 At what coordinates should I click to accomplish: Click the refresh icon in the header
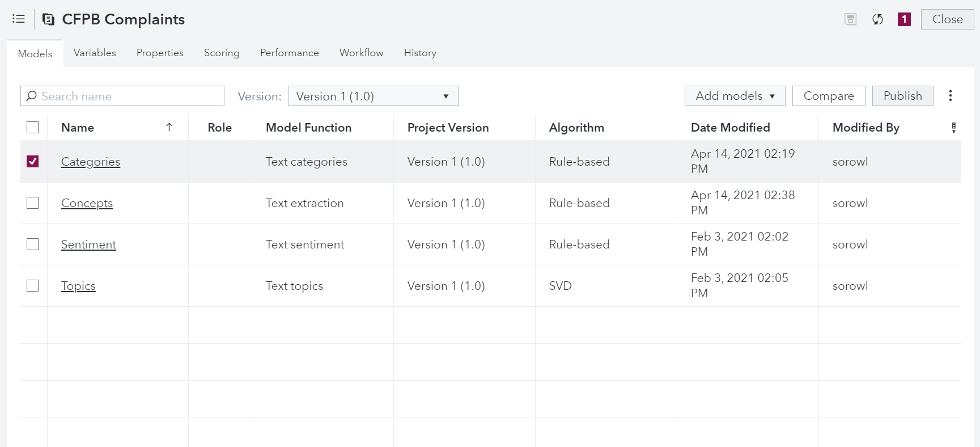[x=877, y=19]
